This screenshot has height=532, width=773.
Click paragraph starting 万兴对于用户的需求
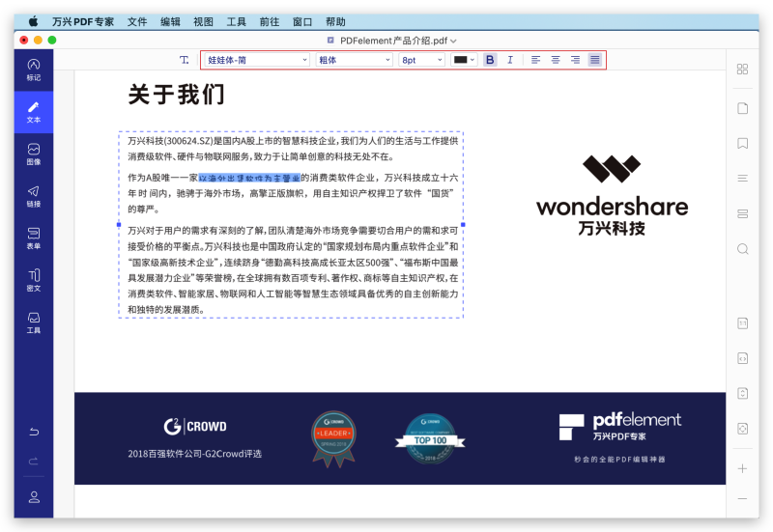tap(293, 270)
